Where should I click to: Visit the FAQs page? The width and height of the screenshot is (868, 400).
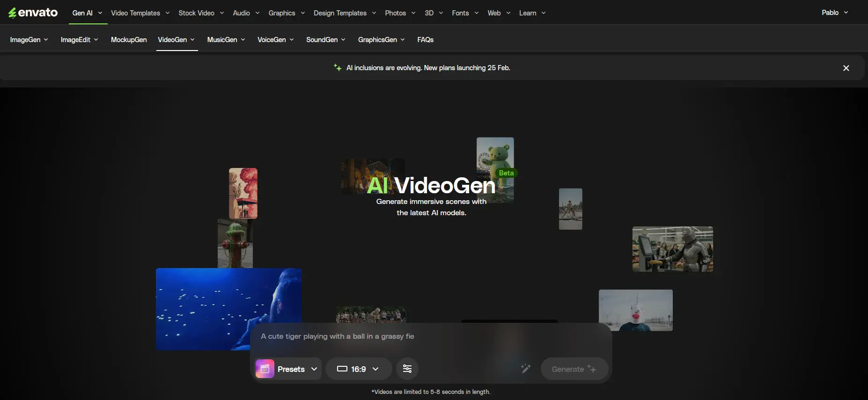426,40
